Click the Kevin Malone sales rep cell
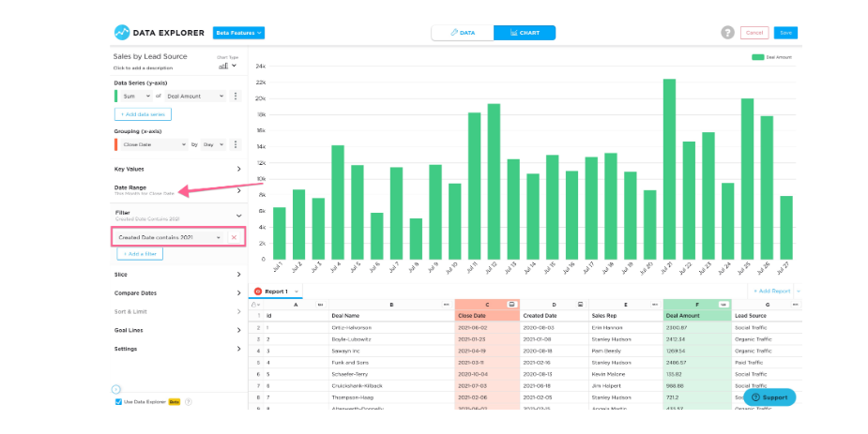The height and width of the screenshot is (434, 868). [626, 374]
